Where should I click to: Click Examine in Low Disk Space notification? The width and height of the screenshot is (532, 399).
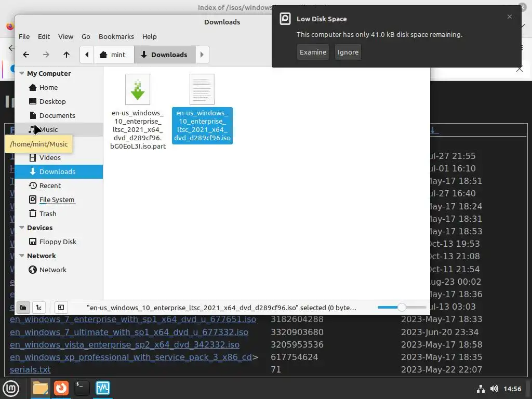click(313, 52)
